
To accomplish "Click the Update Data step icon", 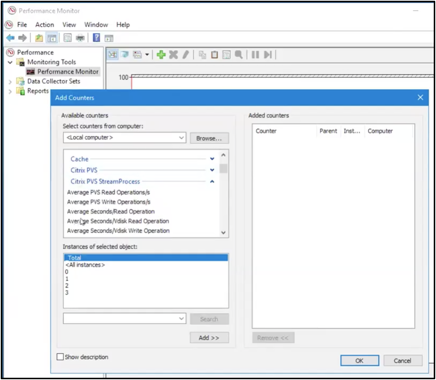I will (268, 54).
